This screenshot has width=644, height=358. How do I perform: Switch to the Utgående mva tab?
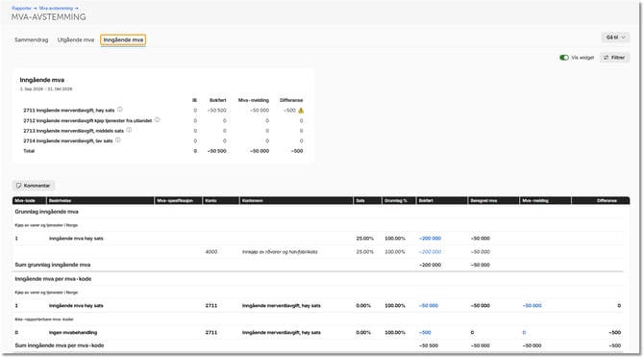(76, 39)
